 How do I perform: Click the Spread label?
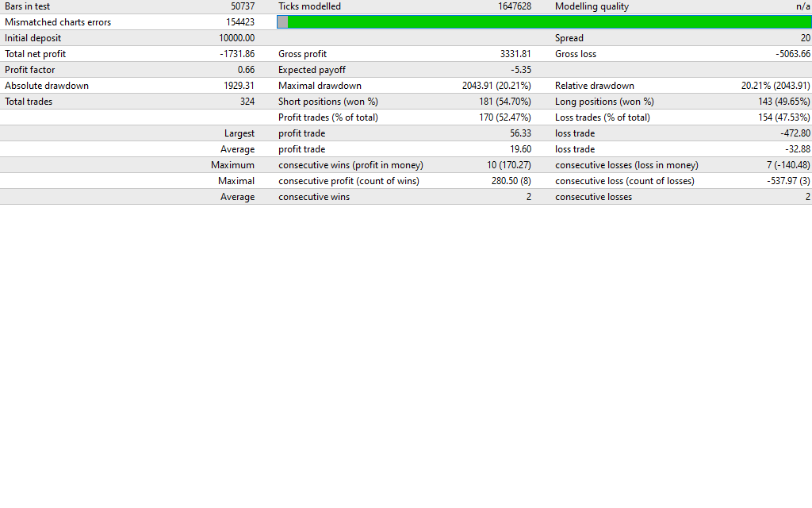(x=569, y=38)
